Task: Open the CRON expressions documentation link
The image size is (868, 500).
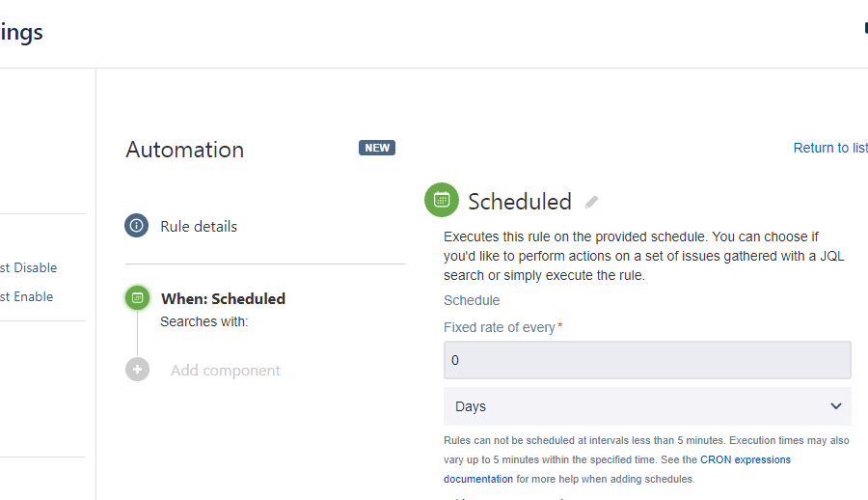Action: click(745, 460)
